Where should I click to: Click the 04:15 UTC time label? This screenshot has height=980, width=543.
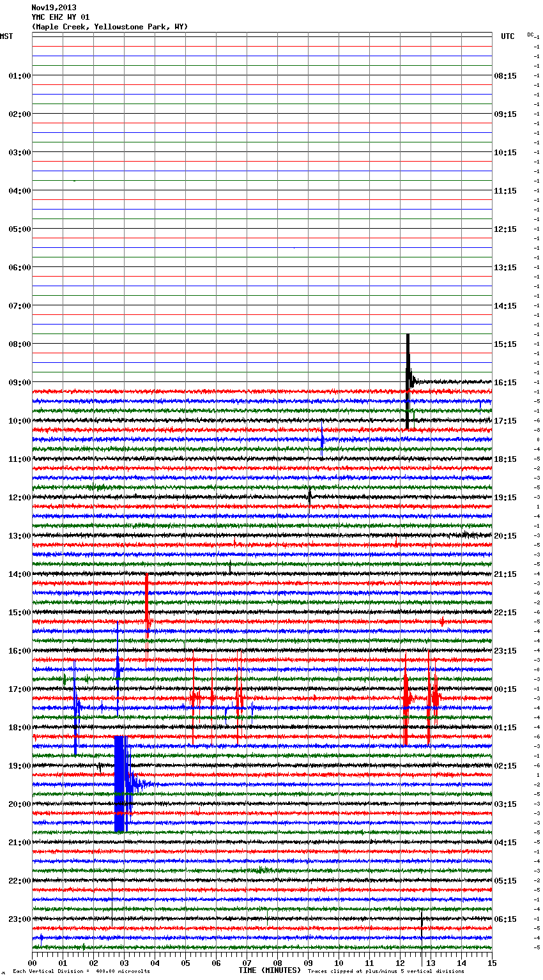click(505, 843)
